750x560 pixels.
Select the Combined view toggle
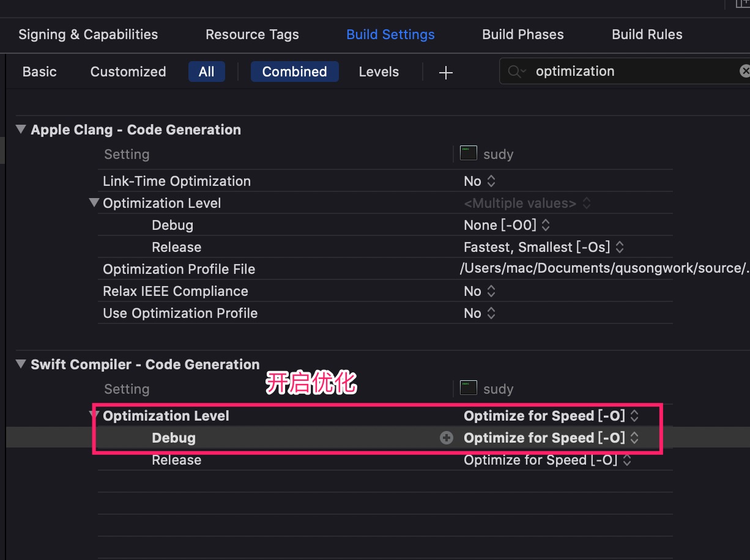pos(294,72)
